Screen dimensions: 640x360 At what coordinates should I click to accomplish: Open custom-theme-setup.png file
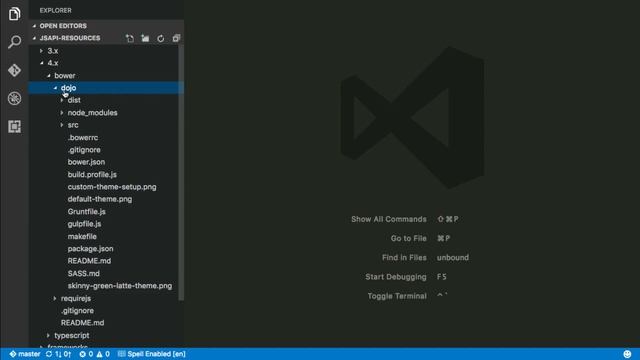[x=112, y=187]
